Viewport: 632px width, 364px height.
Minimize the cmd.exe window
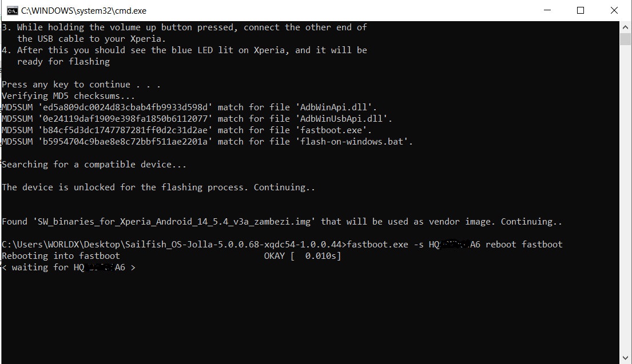pyautogui.click(x=547, y=10)
